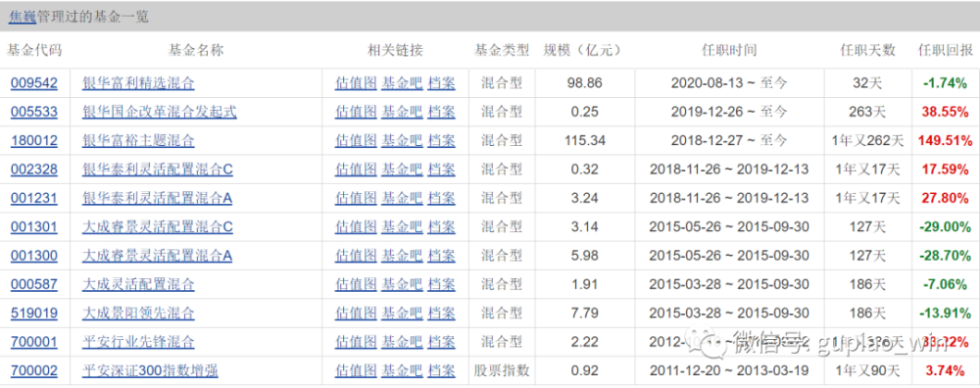Select the tenure 2019-12-26 ~ 至今
The width and height of the screenshot is (980, 388).
coord(729,112)
